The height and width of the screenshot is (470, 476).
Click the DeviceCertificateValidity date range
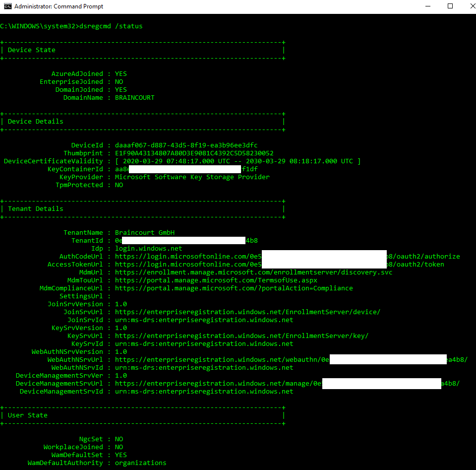[x=238, y=161]
